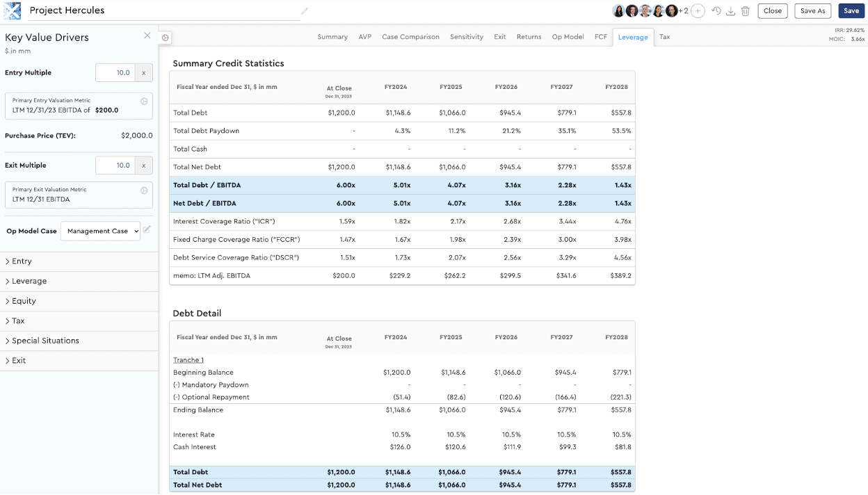Add a collaborator with the plus icon
Viewport: 868px width, 495px height.
(698, 10)
